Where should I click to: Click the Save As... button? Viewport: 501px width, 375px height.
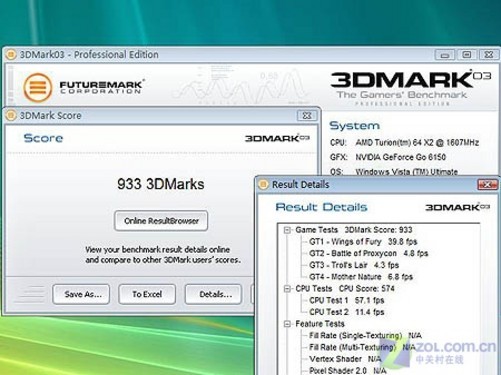81,294
